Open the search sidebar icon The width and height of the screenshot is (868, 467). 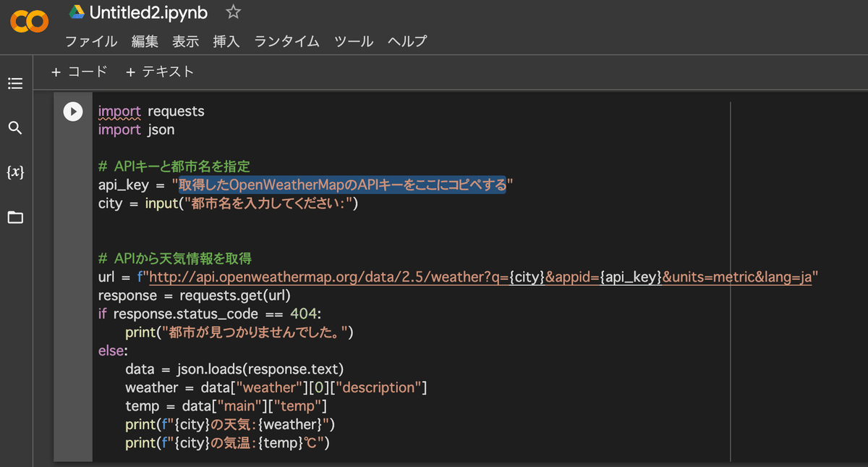point(15,128)
